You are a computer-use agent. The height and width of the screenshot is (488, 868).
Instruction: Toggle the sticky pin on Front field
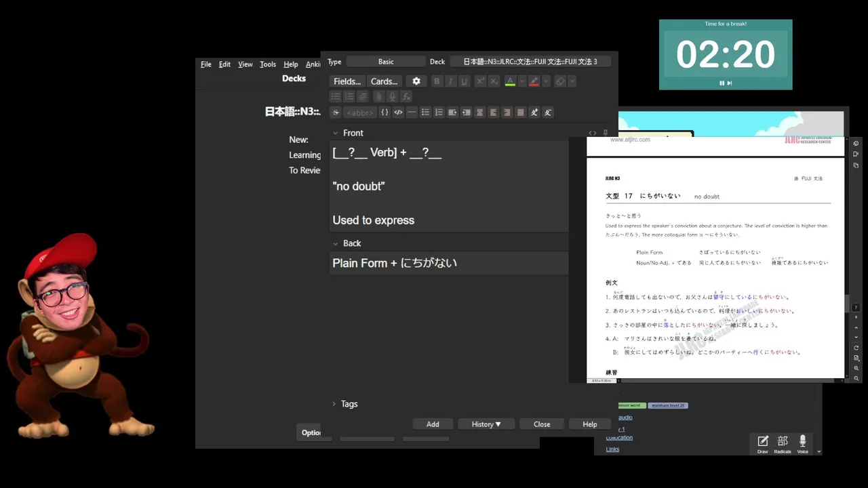click(x=605, y=133)
